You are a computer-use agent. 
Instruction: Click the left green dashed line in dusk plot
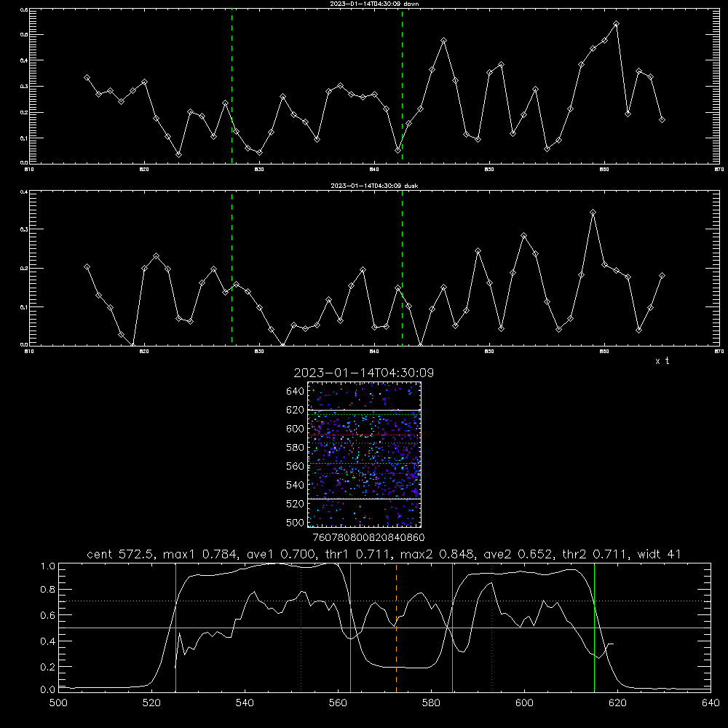[x=232, y=268]
